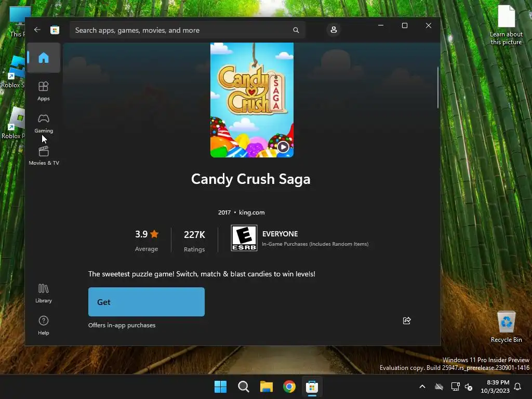Click the Candy Crush Saga title text
The width and height of the screenshot is (532, 399).
(251, 179)
